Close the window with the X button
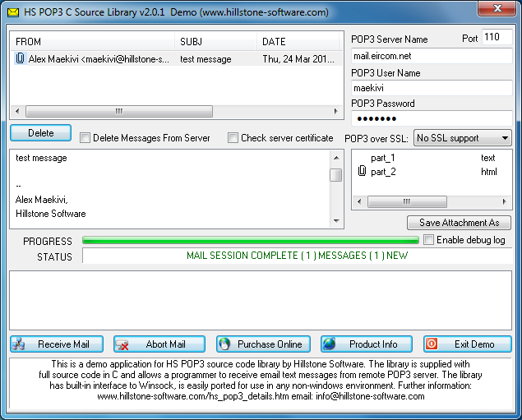This screenshot has width=522, height=420. click(x=497, y=8)
